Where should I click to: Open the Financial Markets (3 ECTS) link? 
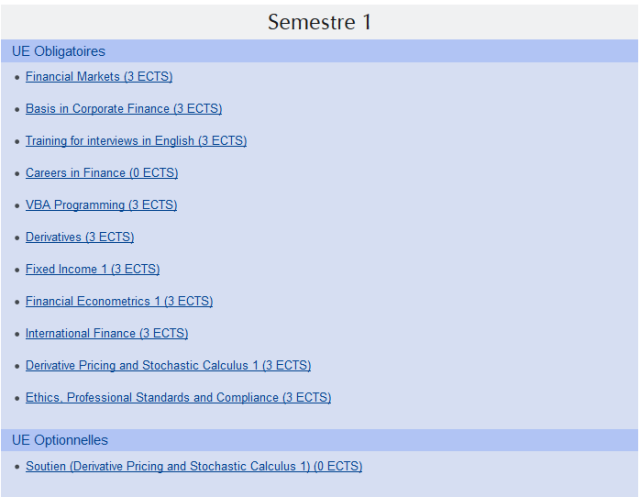99,77
